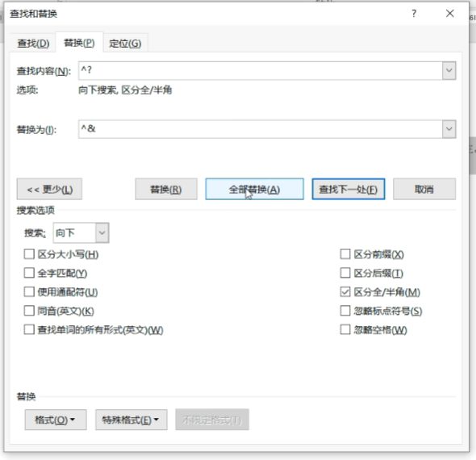
Task: Click the 查找内容 input field
Action: click(260, 70)
